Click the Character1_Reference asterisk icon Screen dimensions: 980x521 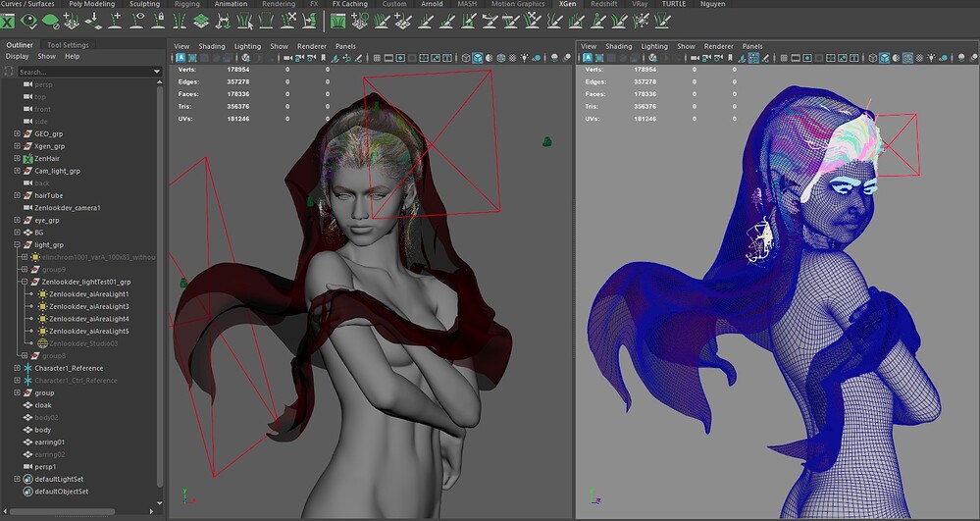coord(27,368)
